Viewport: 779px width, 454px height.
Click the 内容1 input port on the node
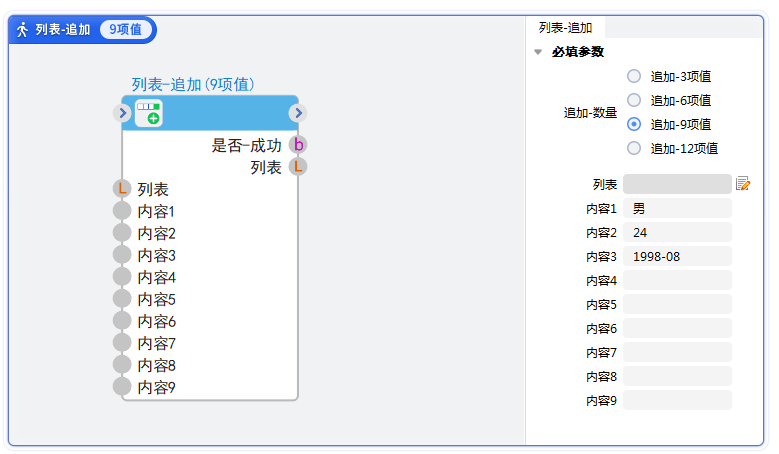pyautogui.click(x=122, y=210)
